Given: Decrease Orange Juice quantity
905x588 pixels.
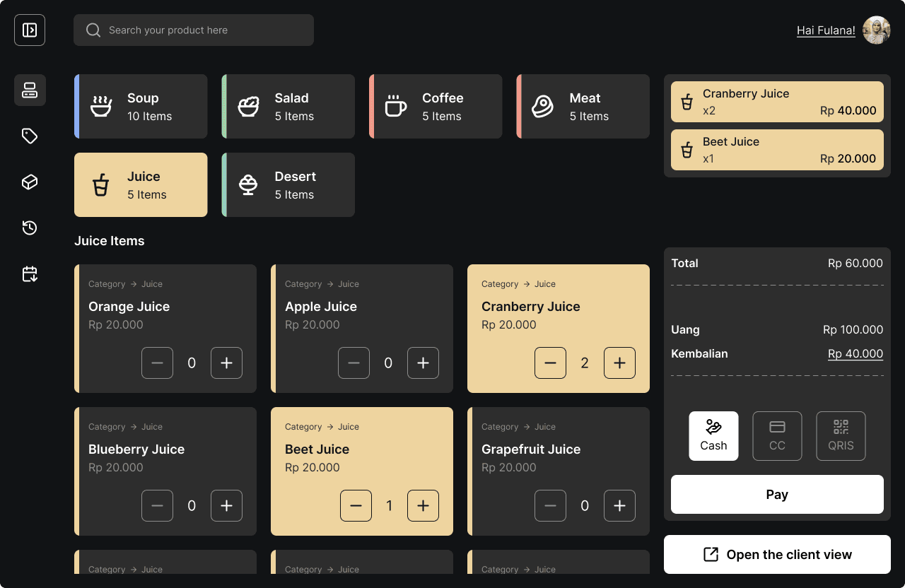Looking at the screenshot, I should coord(157,363).
